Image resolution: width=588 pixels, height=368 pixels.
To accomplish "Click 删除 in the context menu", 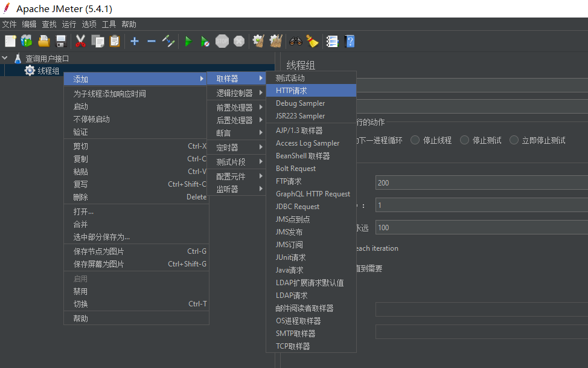I will coord(136,197).
